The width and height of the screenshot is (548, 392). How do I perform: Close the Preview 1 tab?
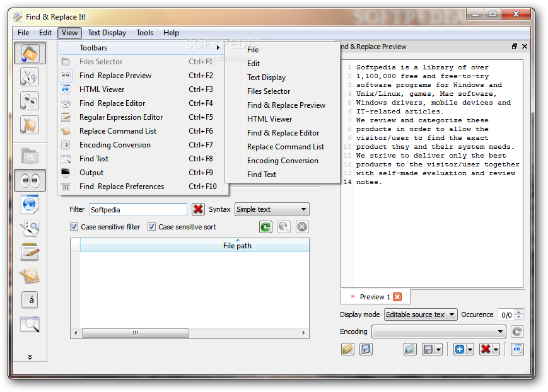click(397, 297)
